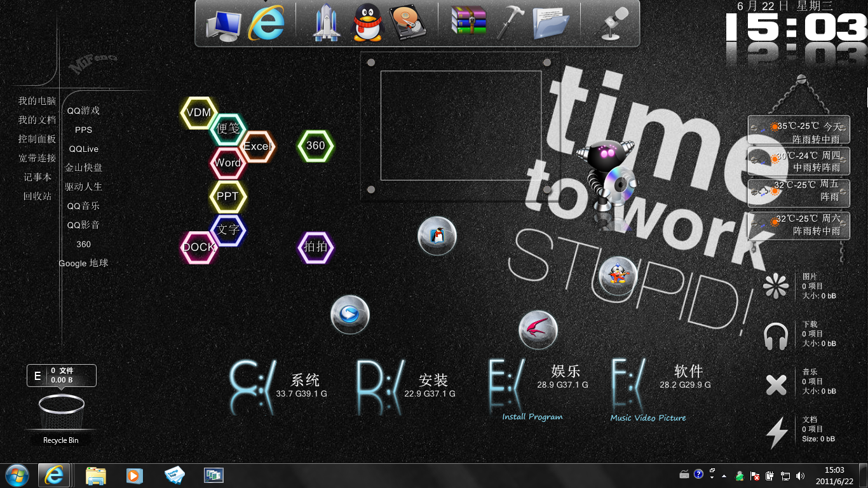Launch Word via the red hexagon

227,163
